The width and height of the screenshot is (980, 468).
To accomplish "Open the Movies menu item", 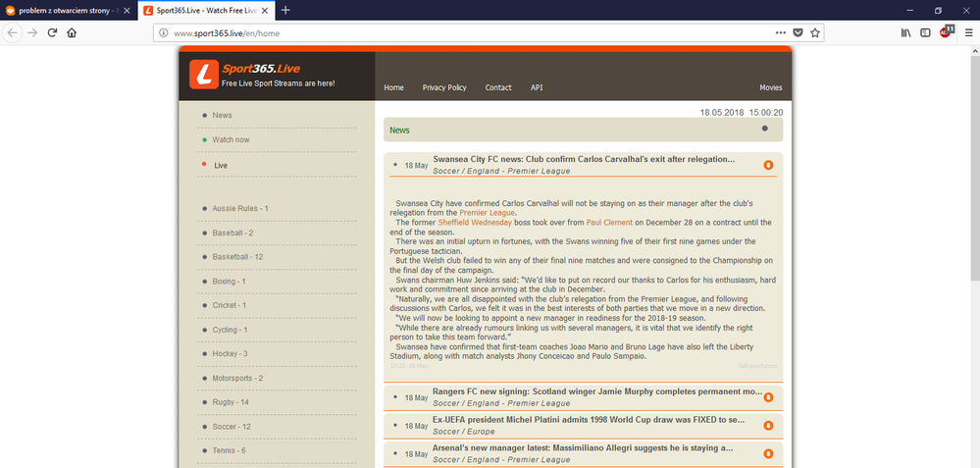I will 770,87.
